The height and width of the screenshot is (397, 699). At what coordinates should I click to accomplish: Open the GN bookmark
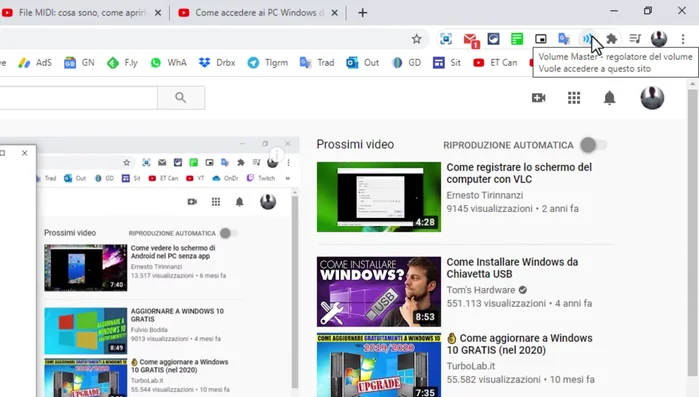79,63
